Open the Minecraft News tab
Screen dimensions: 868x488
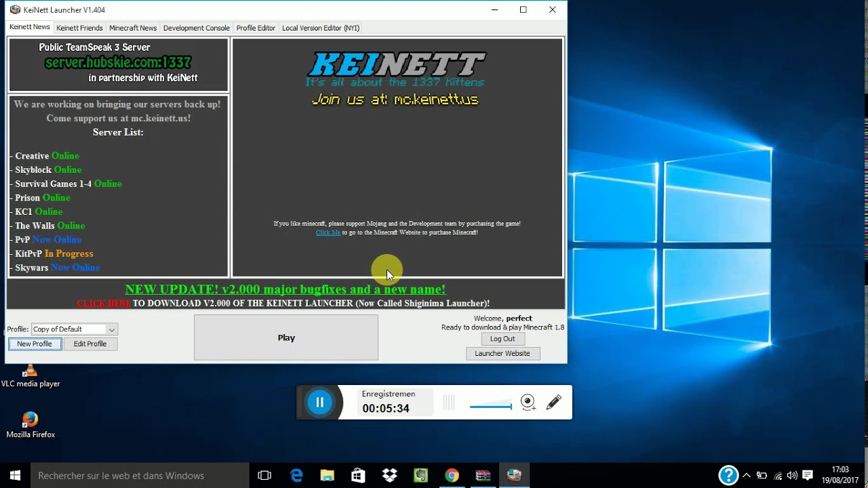coord(133,28)
